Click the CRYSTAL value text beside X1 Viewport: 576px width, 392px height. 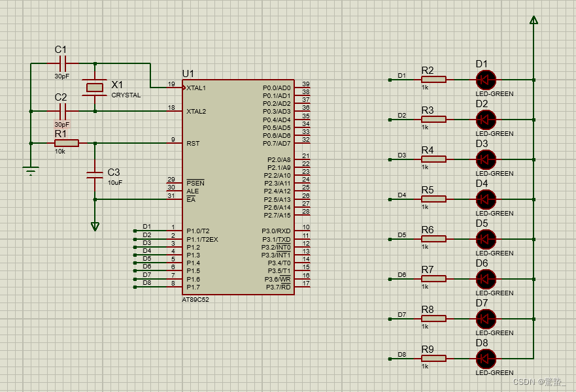[126, 95]
